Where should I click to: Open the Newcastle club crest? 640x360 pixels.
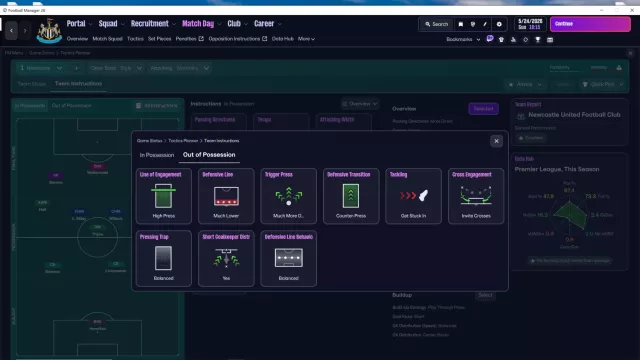coord(49,31)
